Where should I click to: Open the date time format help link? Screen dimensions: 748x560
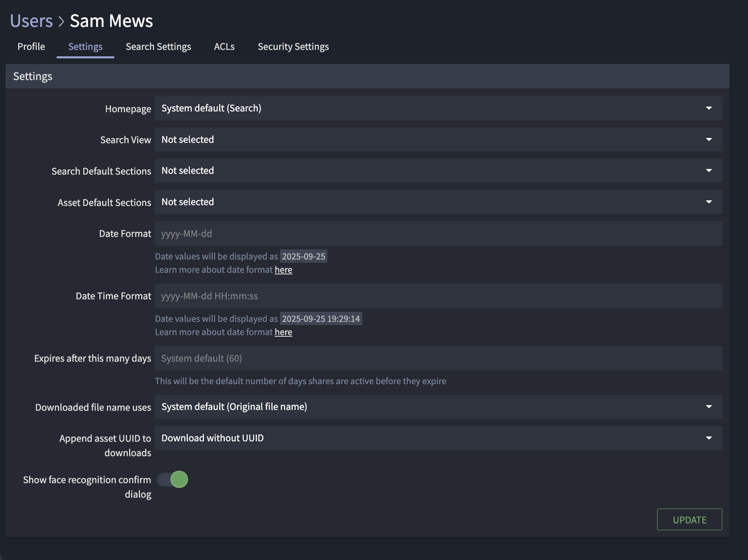tap(284, 332)
